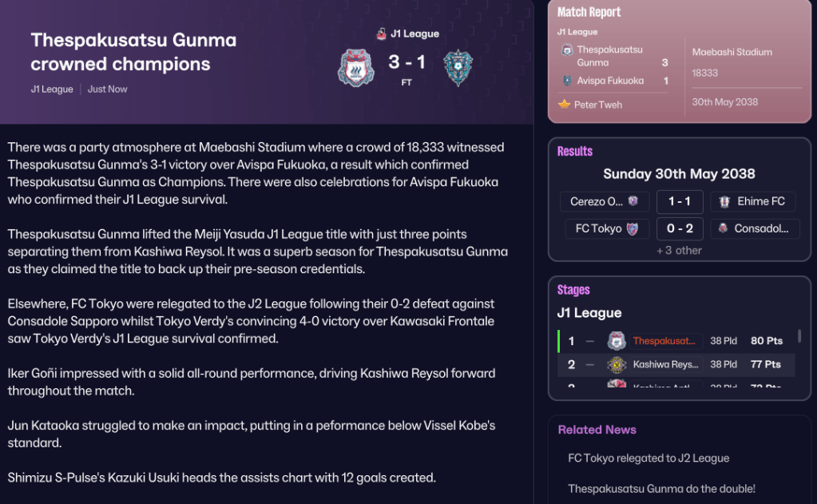Click the Consadole Sapporo badge in Results
The width and height of the screenshot is (817, 504).
pyautogui.click(x=724, y=228)
